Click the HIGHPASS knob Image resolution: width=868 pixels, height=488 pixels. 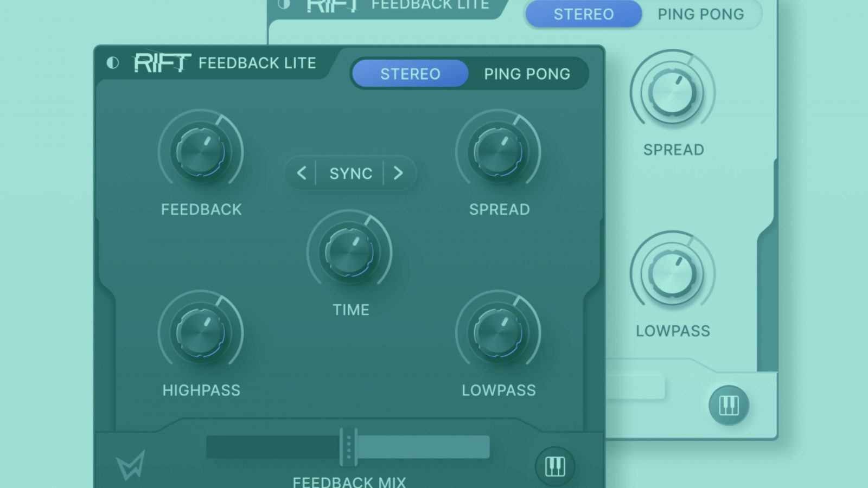tap(201, 333)
